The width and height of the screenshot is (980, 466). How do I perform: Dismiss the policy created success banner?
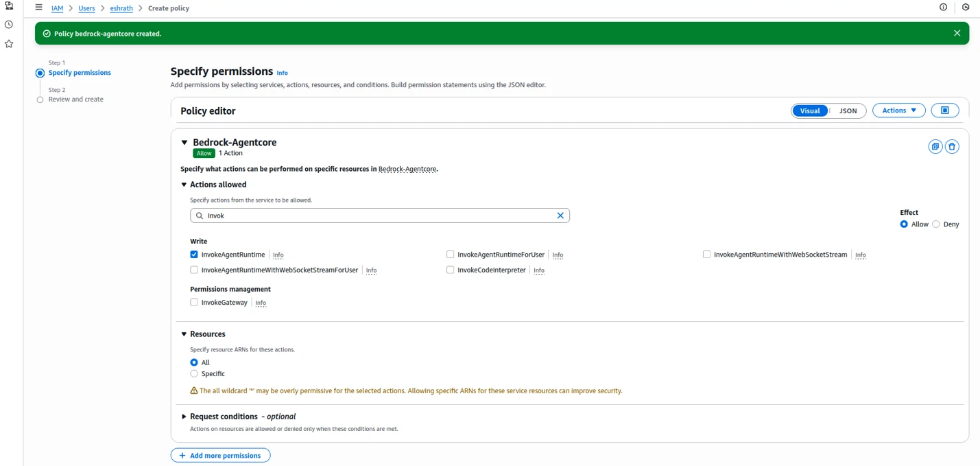[957, 32]
